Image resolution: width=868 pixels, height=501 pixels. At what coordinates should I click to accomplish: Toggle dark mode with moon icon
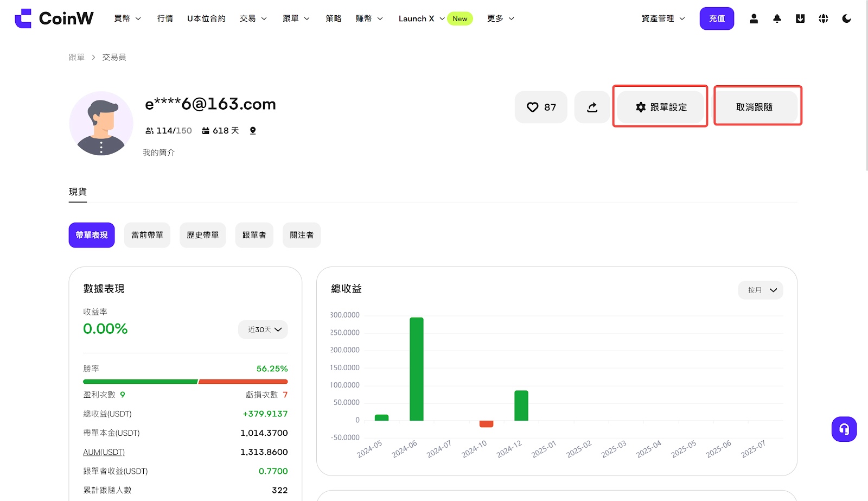pos(846,18)
